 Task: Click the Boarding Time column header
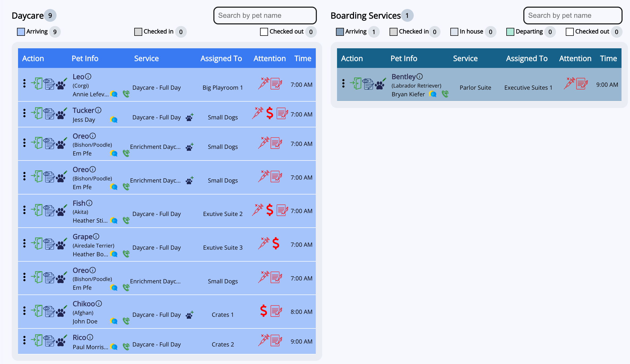tap(608, 58)
